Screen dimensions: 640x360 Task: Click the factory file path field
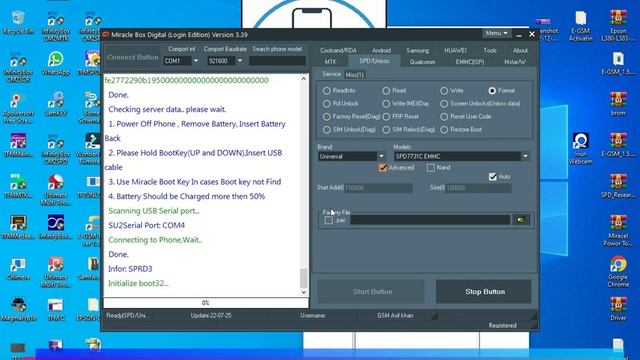[x=430, y=220]
